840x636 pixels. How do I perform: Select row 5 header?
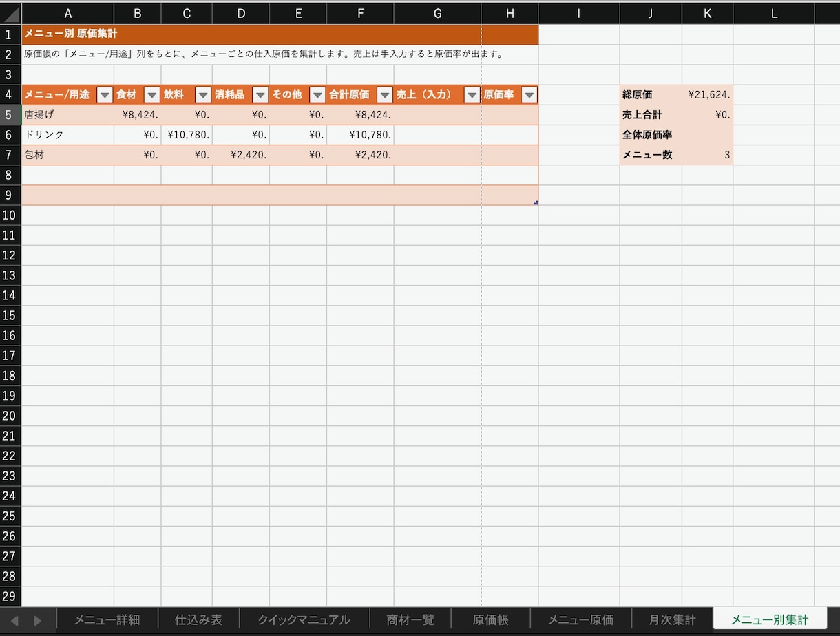click(10, 115)
